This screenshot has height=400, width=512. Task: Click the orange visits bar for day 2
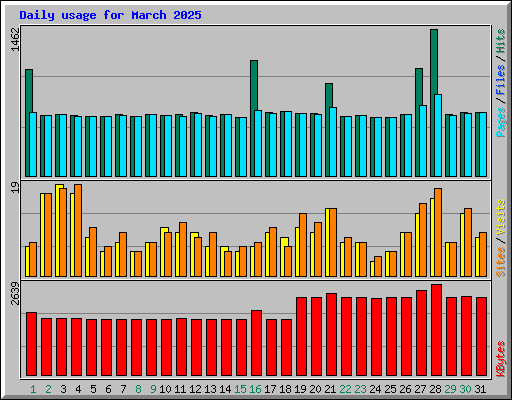point(48,235)
